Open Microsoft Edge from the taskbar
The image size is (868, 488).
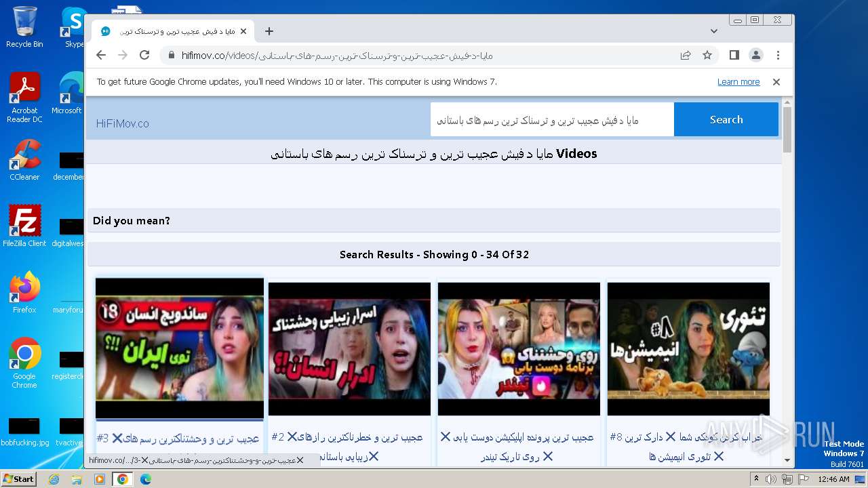coord(145,479)
